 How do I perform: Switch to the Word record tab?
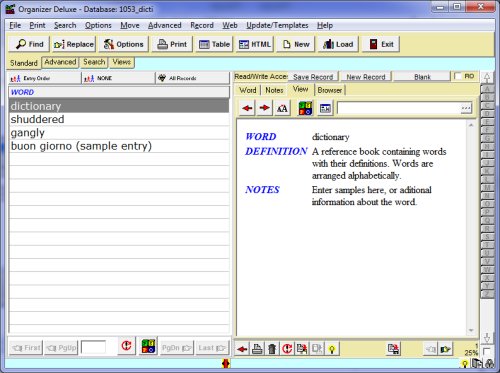click(x=248, y=90)
